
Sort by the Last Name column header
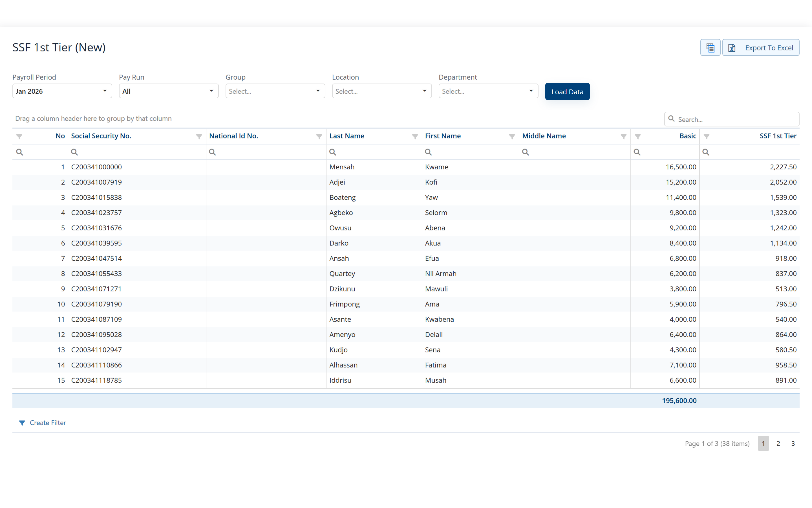[347, 136]
